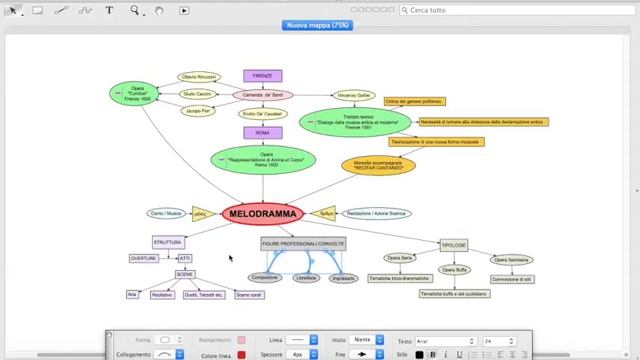Select the Librettista node

(x=306, y=278)
